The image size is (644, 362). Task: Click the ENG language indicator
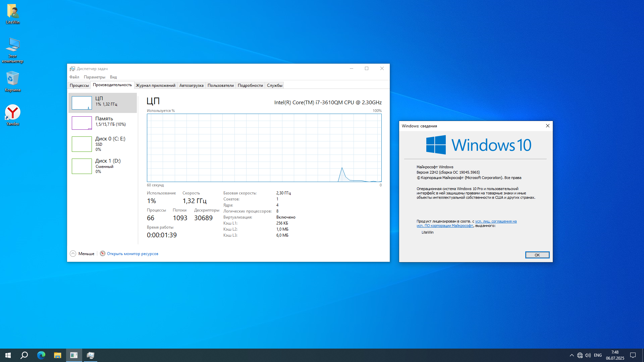tap(598, 355)
